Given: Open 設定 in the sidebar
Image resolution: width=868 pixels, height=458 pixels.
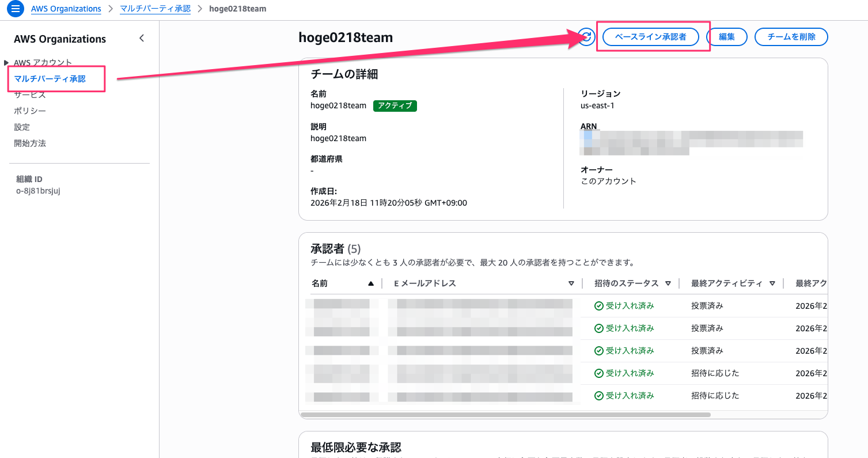Looking at the screenshot, I should coord(22,127).
